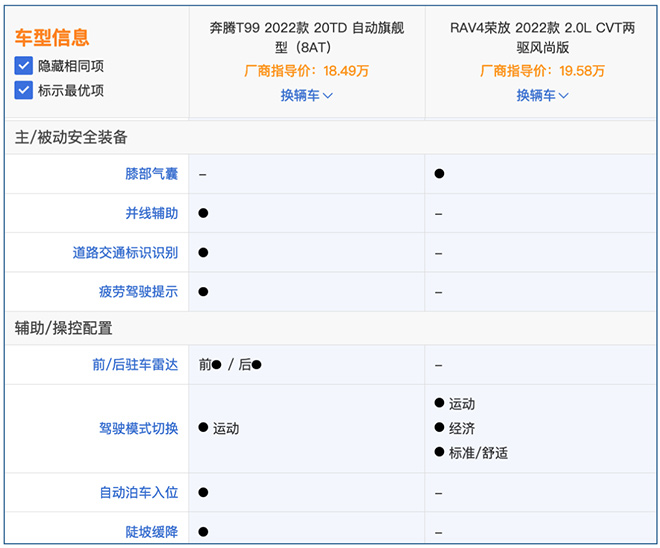The height and width of the screenshot is (548, 660).
Task: Click 奔腾T99's 道路交通标识识别 equipped dot
Action: click(203, 253)
